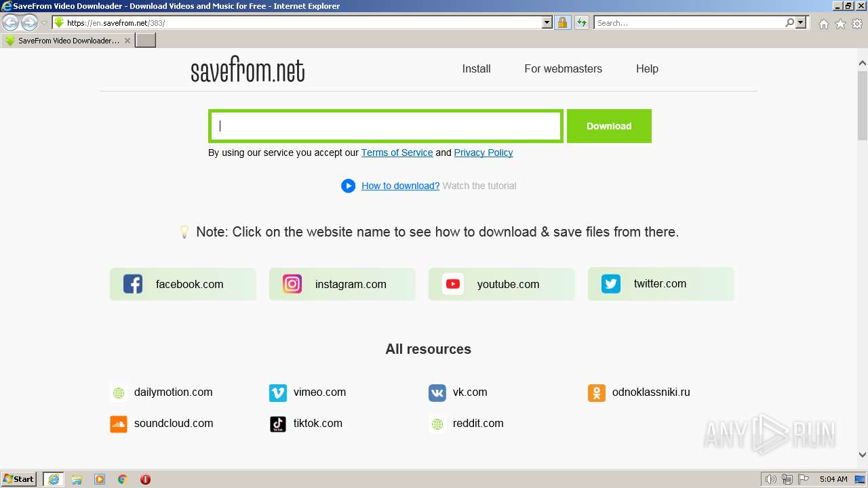Image resolution: width=868 pixels, height=488 pixels.
Task: Expand the address bar history dropdown
Action: [547, 22]
